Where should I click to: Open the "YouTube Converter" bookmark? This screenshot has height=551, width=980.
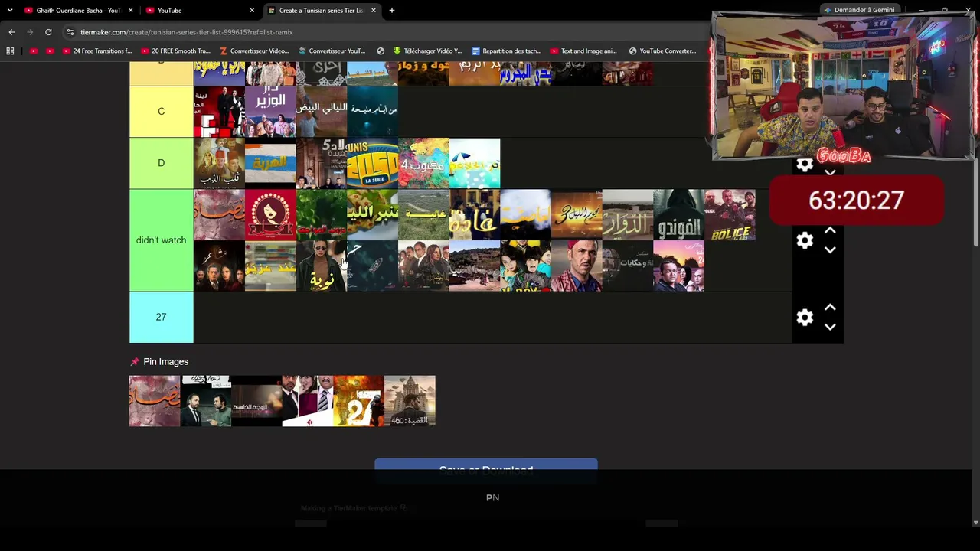point(662,51)
